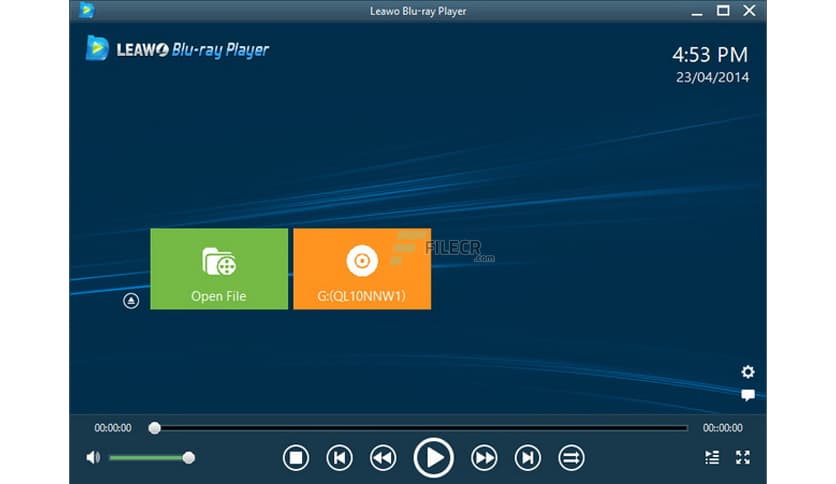
Task: Enter full screen mode
Action: click(x=743, y=457)
